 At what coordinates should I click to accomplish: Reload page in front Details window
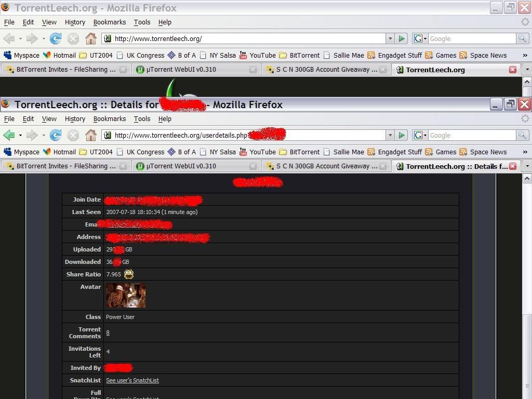56,136
